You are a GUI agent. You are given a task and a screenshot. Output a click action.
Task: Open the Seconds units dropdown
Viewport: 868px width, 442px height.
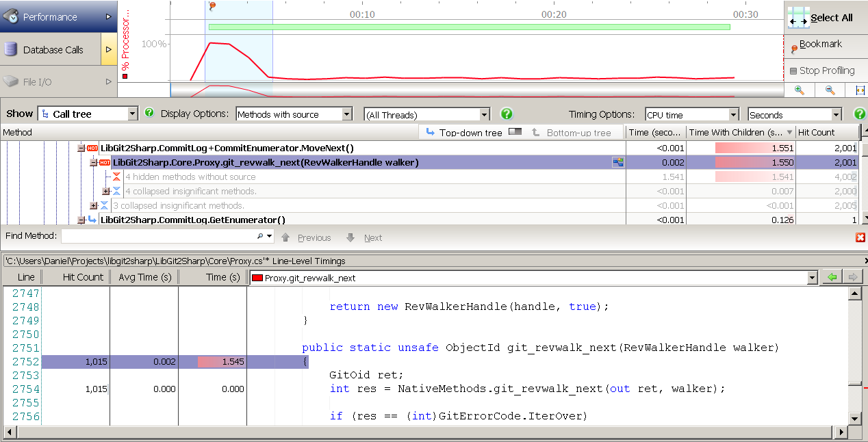tap(795, 115)
